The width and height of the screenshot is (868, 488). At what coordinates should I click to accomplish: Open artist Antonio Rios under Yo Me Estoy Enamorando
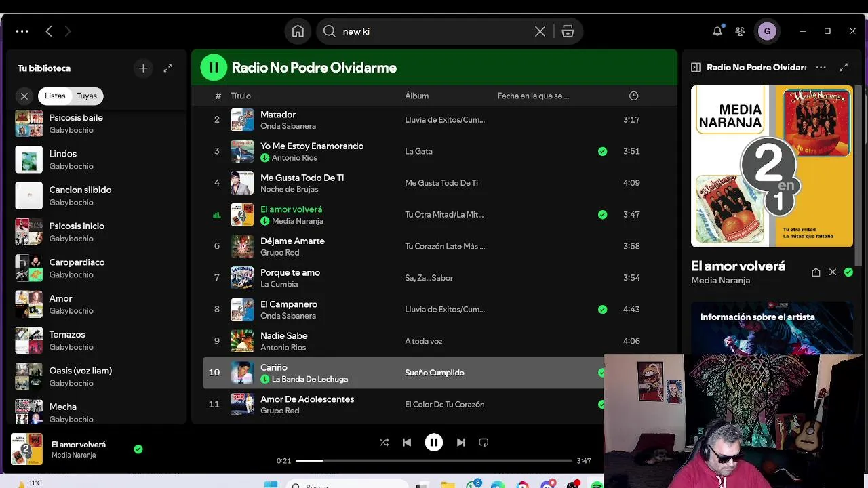click(294, 158)
